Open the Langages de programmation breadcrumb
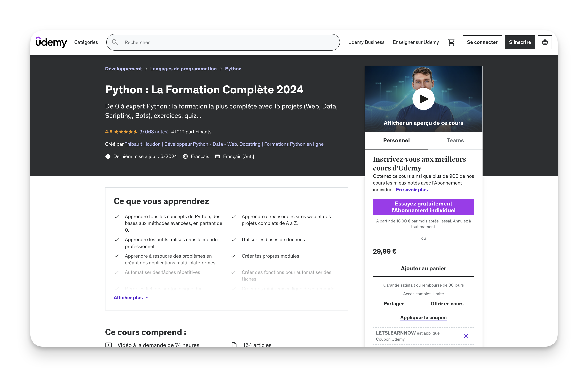This screenshot has height=377, width=588. tap(183, 69)
